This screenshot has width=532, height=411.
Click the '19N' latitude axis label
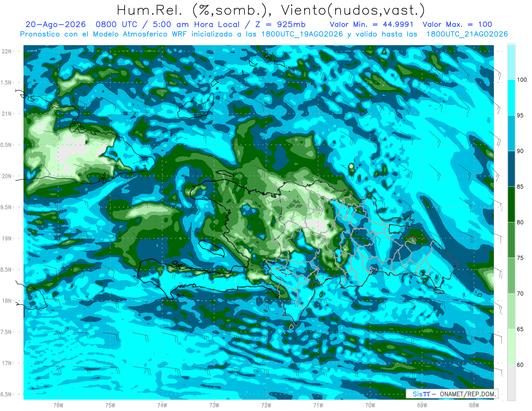click(x=7, y=239)
